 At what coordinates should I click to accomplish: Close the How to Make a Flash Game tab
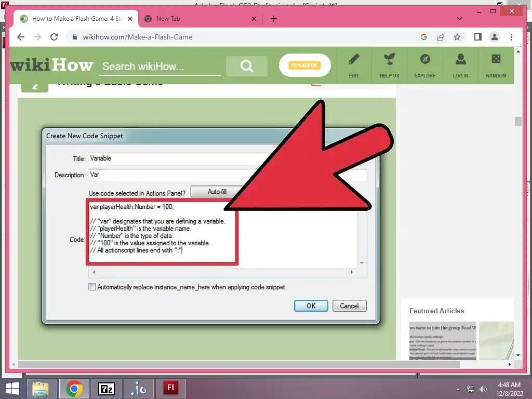click(x=130, y=19)
